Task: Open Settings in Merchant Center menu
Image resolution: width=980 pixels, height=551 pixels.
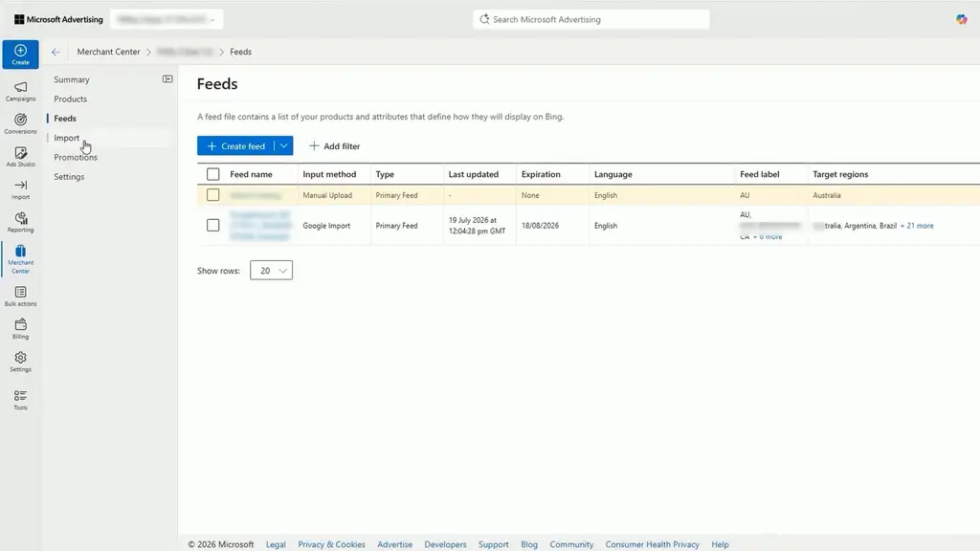Action: pos(69,177)
